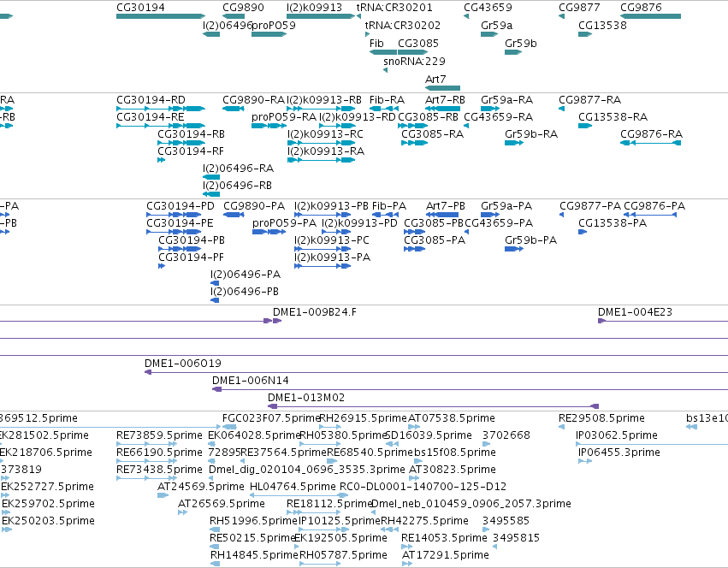Click protein label l(2)06496-PA
Screen dimensions: 728x568
pyautogui.click(x=246, y=275)
